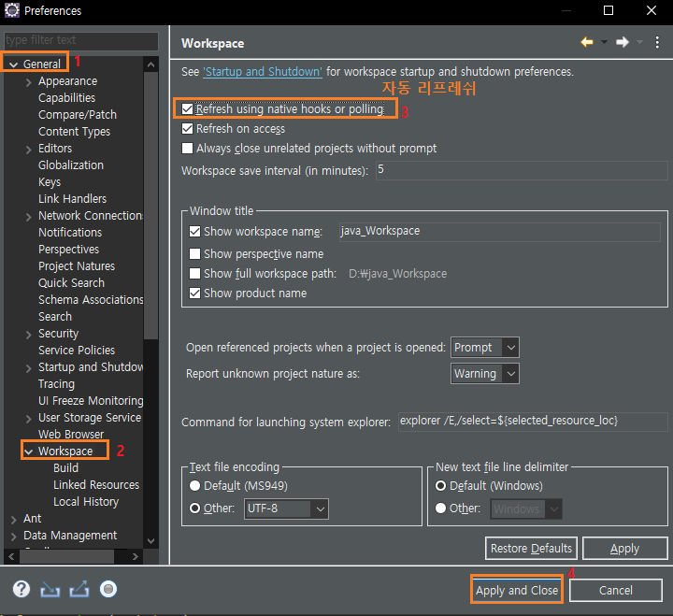Click the system explorer command field
Viewport: 673px width, 616px height.
[x=533, y=422]
